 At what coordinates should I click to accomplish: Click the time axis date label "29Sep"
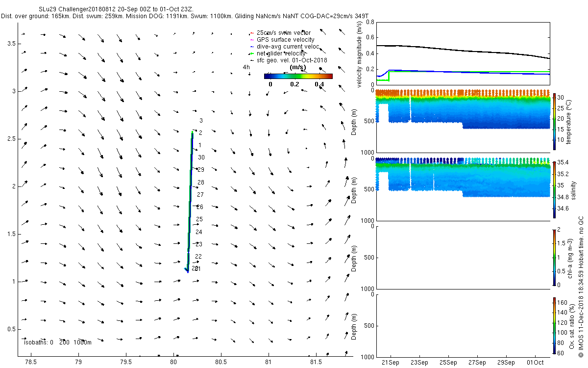(x=506, y=363)
